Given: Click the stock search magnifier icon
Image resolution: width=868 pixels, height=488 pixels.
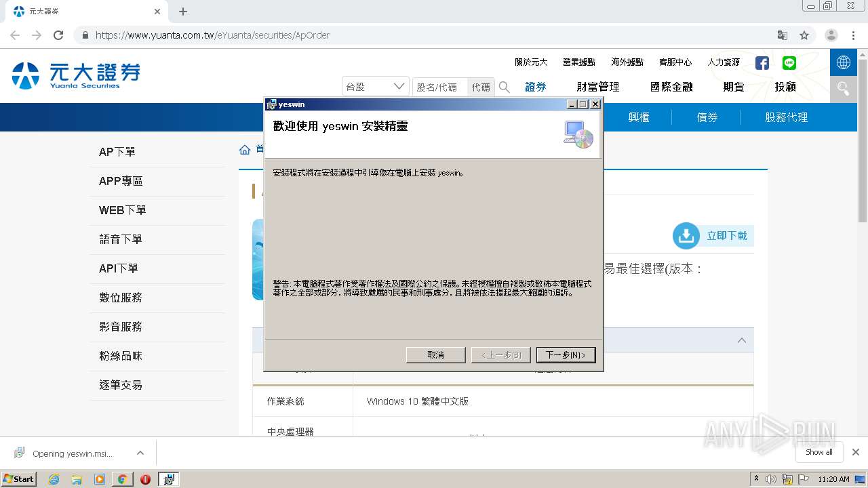Looking at the screenshot, I should click(x=505, y=87).
